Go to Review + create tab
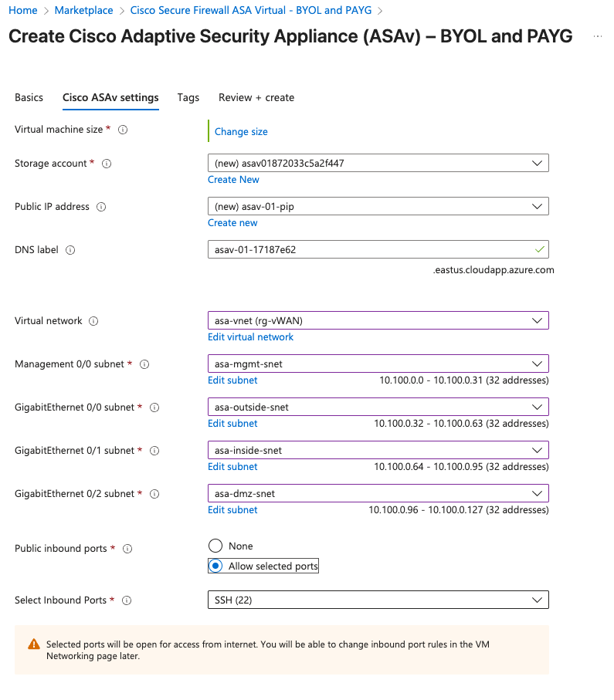Viewport: 614px width, 700px height. 256,98
